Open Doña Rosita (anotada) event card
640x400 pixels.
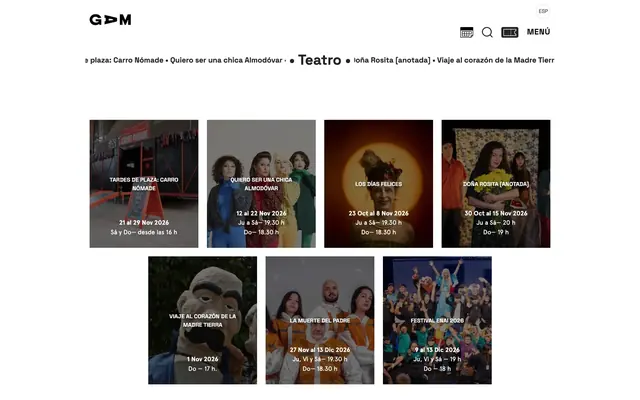(x=496, y=184)
